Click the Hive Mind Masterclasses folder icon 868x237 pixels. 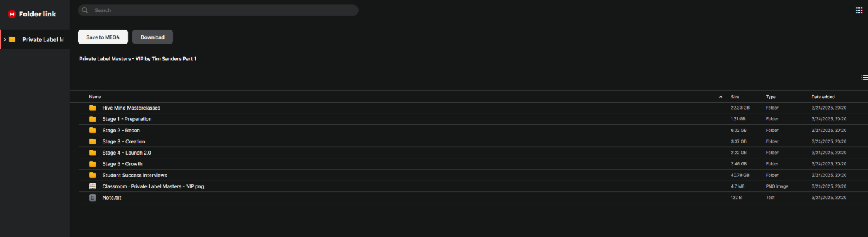93,108
